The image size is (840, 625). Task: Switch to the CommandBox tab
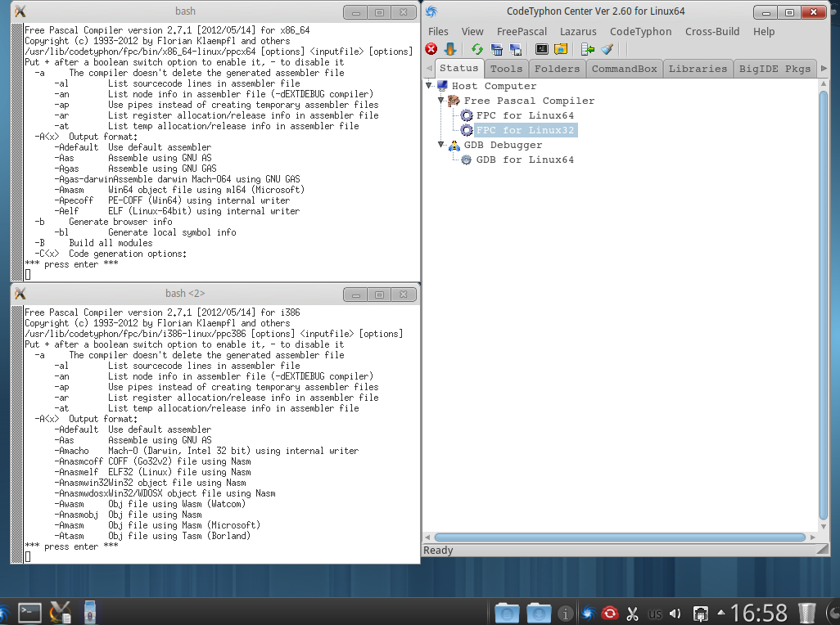coord(624,69)
